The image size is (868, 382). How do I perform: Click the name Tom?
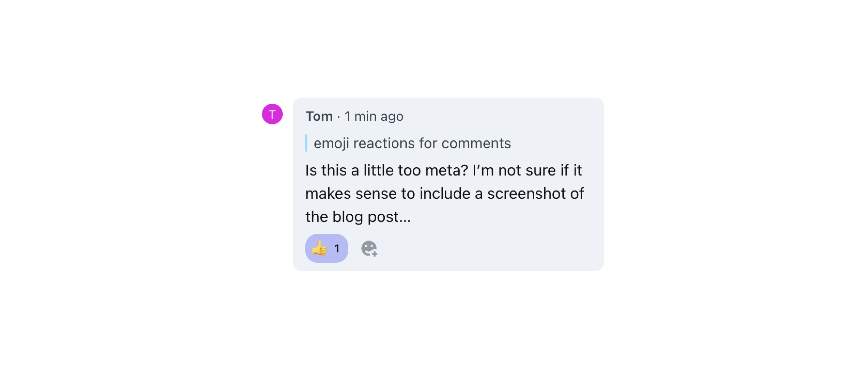[320, 116]
